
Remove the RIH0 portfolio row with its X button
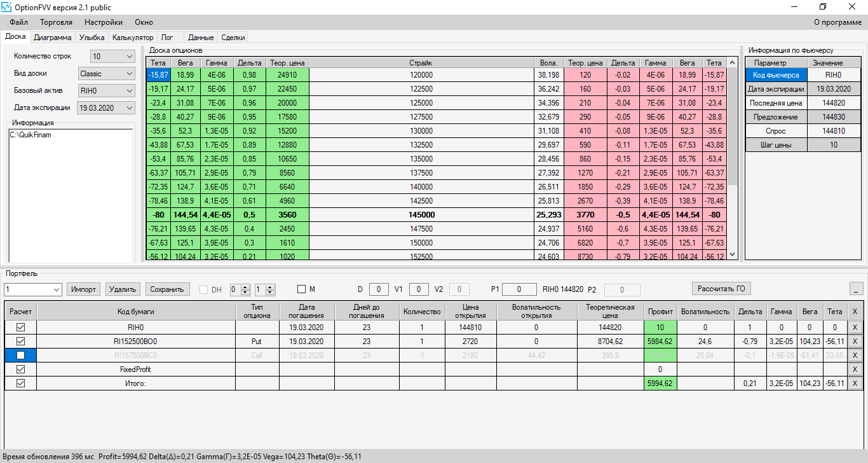coord(855,328)
